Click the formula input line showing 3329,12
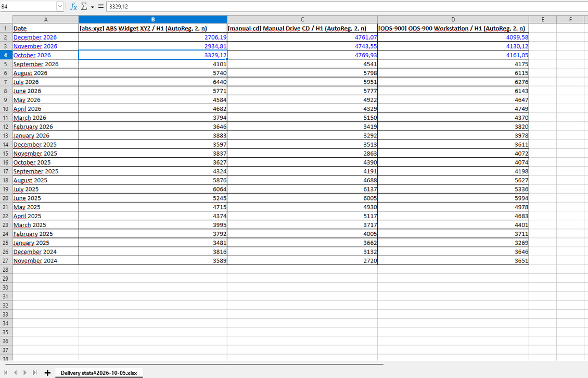The image size is (588, 378). pos(347,6)
